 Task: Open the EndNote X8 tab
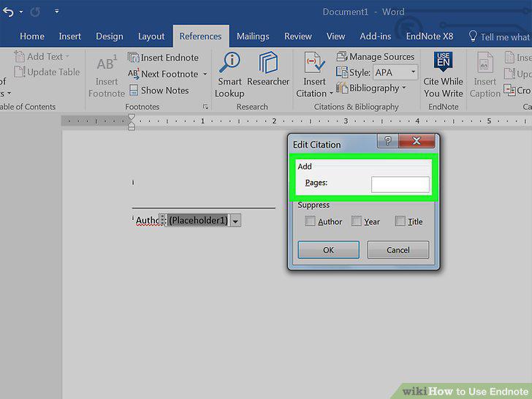pyautogui.click(x=430, y=37)
